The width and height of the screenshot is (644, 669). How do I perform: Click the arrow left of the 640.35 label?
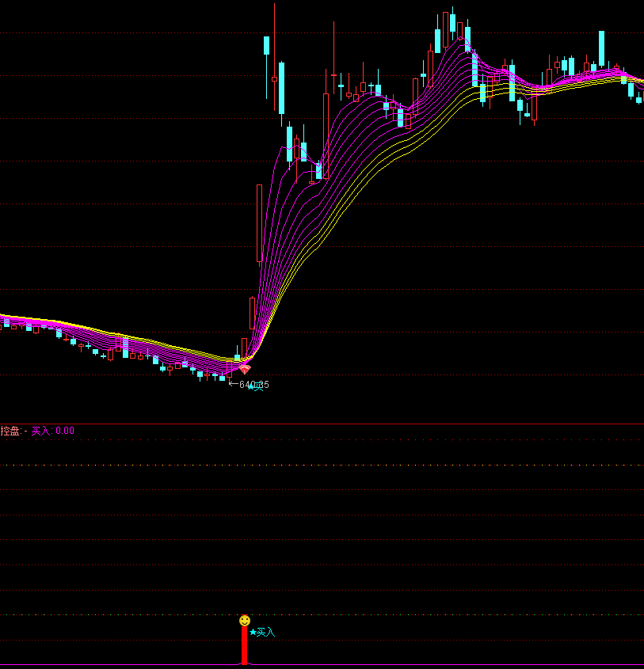[233, 385]
